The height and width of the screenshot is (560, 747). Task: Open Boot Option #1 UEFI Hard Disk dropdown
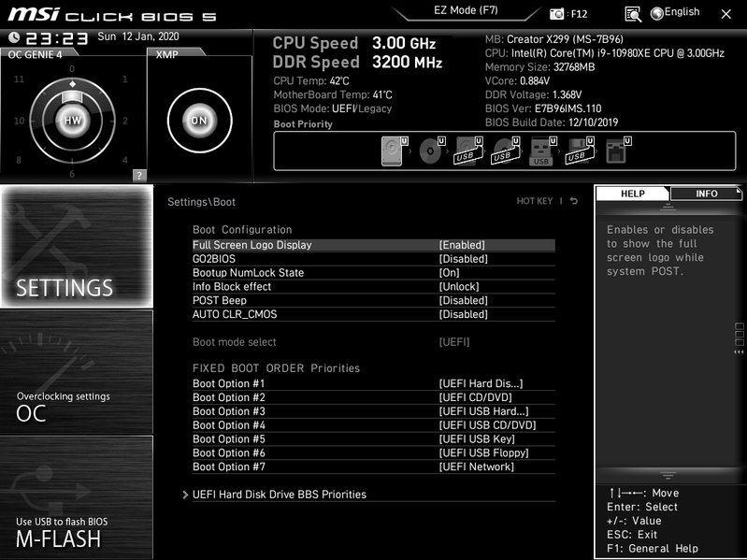tap(481, 383)
